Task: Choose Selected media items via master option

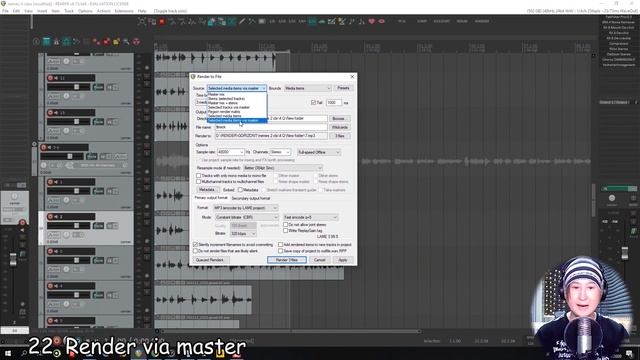Action: point(237,120)
